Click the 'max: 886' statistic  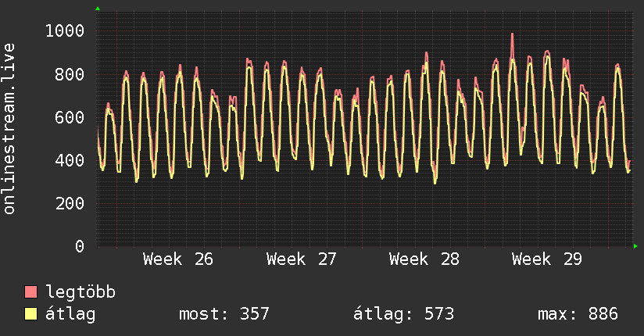click(578, 314)
